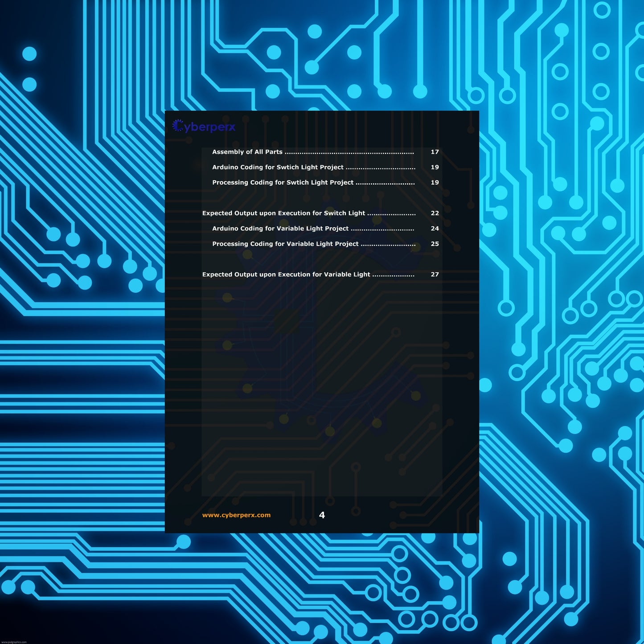Open Arduino Coding for Swtich Light Project

pos(278,167)
